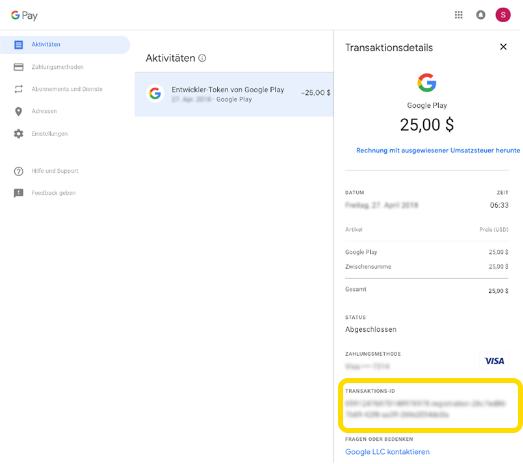Click the Zahlungsmethoden card icon
The width and height of the screenshot is (523, 464).
tap(19, 67)
